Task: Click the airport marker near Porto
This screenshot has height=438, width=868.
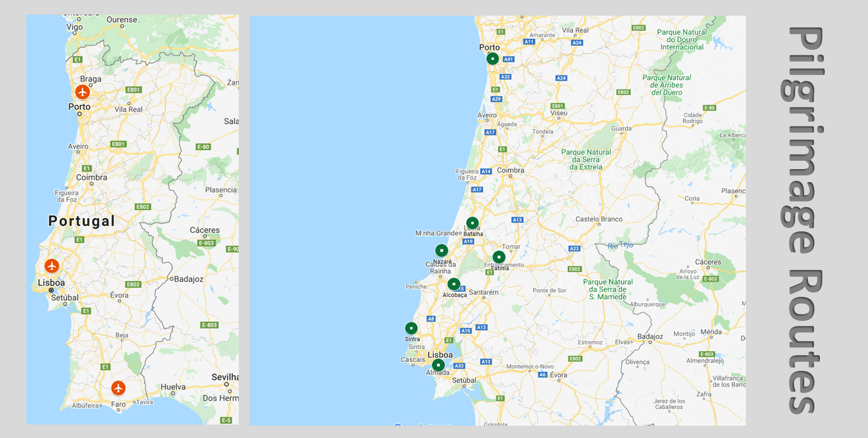Action: pos(82,92)
